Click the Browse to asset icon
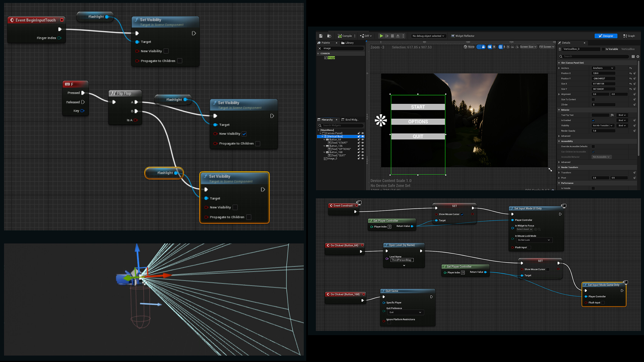 point(329,36)
